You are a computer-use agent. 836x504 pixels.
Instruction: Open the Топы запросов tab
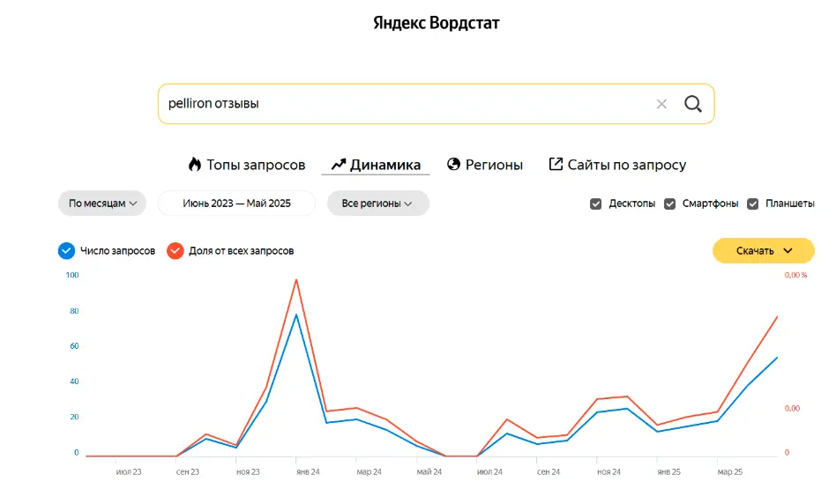point(247,165)
